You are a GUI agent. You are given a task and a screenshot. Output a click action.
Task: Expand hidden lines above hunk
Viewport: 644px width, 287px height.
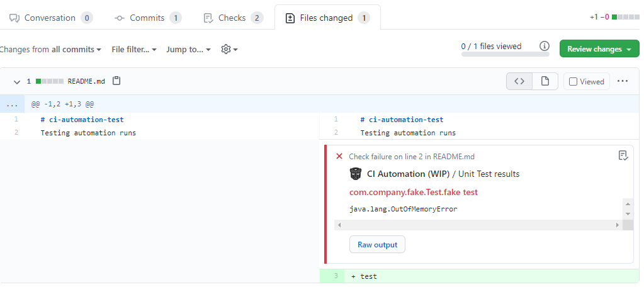[x=13, y=104]
